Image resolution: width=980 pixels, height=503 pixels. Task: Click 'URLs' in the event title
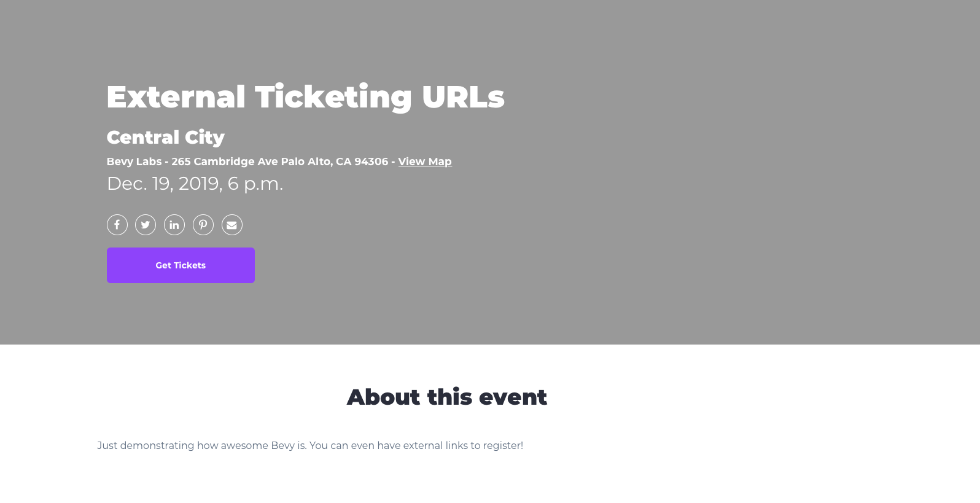[x=463, y=97]
